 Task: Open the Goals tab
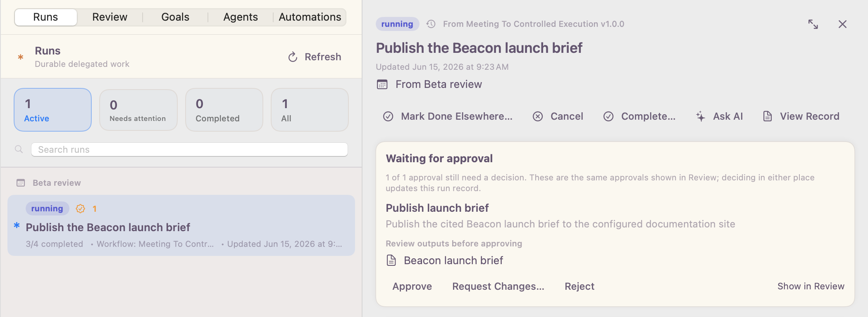click(175, 17)
